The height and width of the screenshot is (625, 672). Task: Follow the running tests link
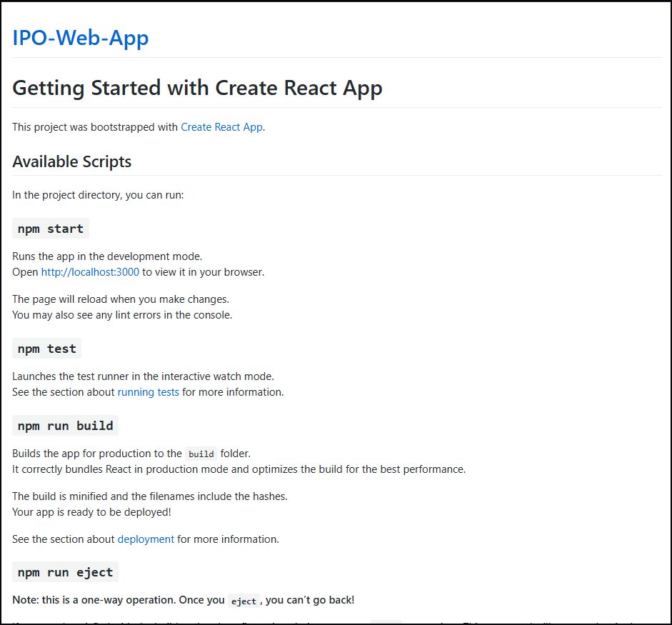(149, 392)
